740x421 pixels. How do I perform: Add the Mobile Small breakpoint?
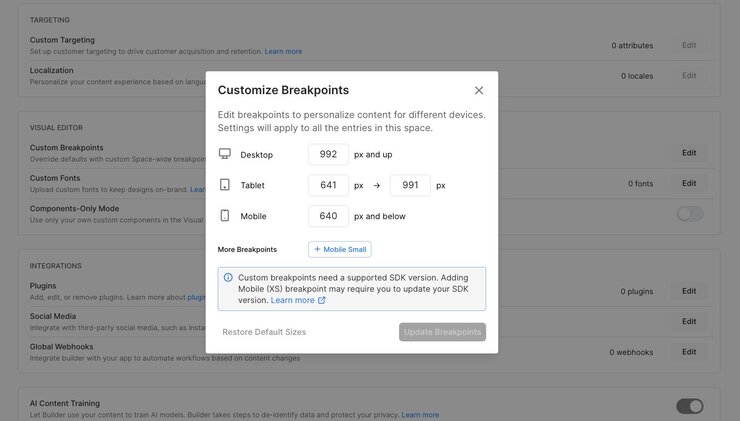340,249
